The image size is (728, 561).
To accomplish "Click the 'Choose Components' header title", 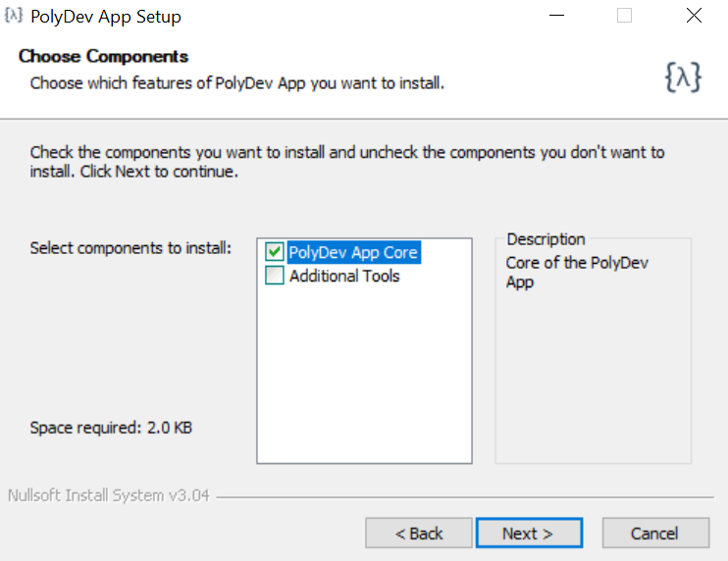I will click(103, 57).
